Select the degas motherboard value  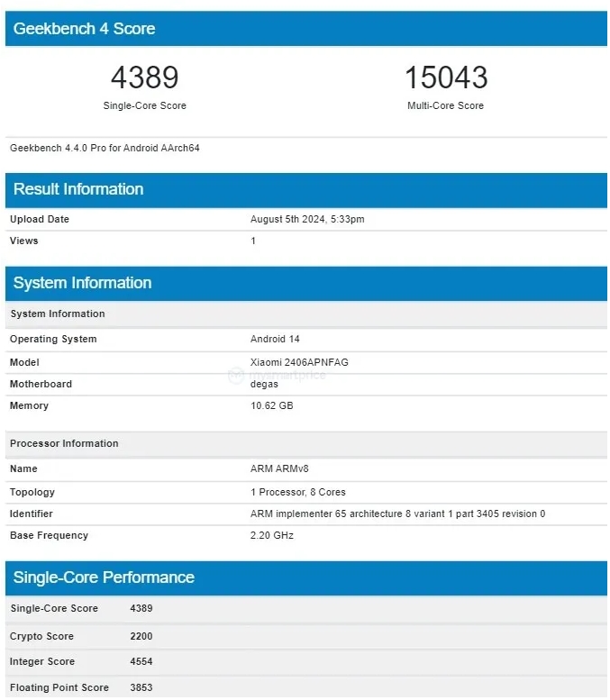point(264,384)
